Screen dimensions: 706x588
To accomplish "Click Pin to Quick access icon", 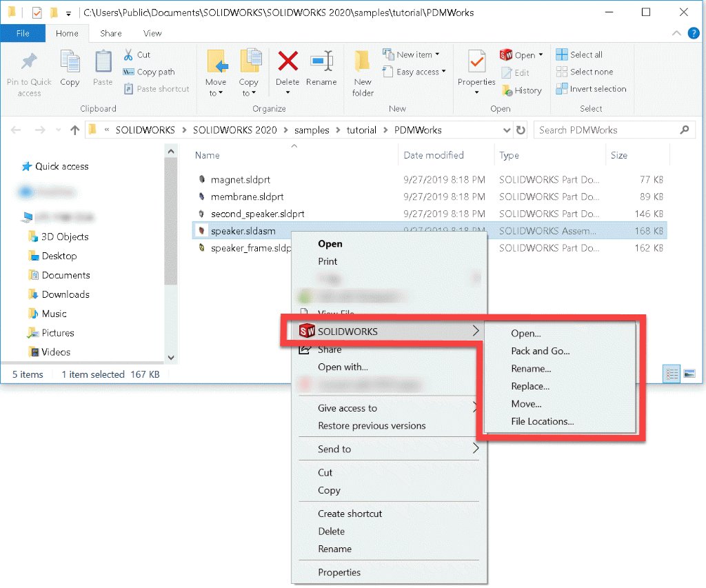I will pos(29,62).
